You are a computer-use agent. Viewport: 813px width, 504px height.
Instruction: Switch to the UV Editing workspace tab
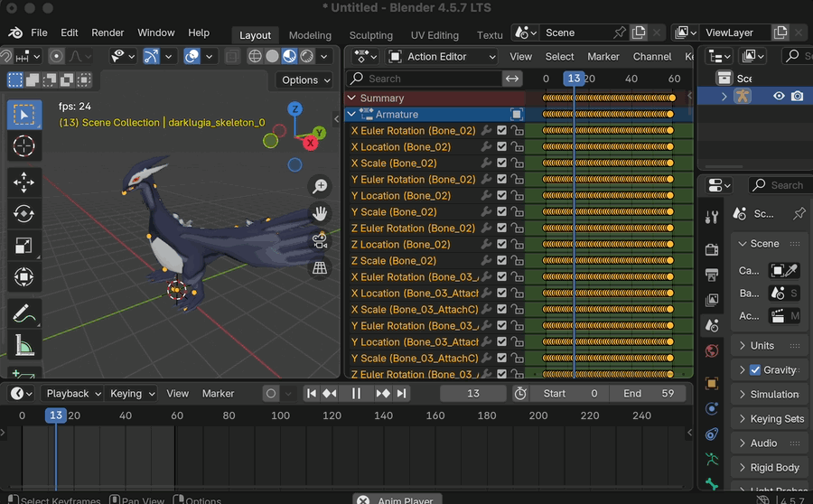coord(435,35)
